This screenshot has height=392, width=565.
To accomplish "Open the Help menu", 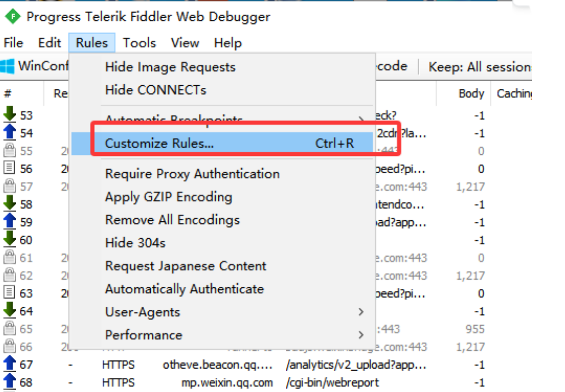I will click(228, 43).
